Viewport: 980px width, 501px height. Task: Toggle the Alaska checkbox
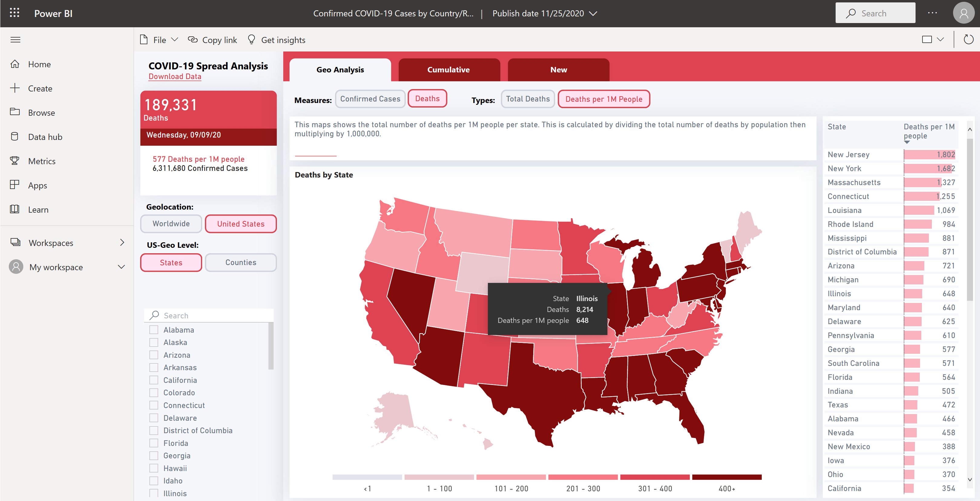[x=154, y=342]
